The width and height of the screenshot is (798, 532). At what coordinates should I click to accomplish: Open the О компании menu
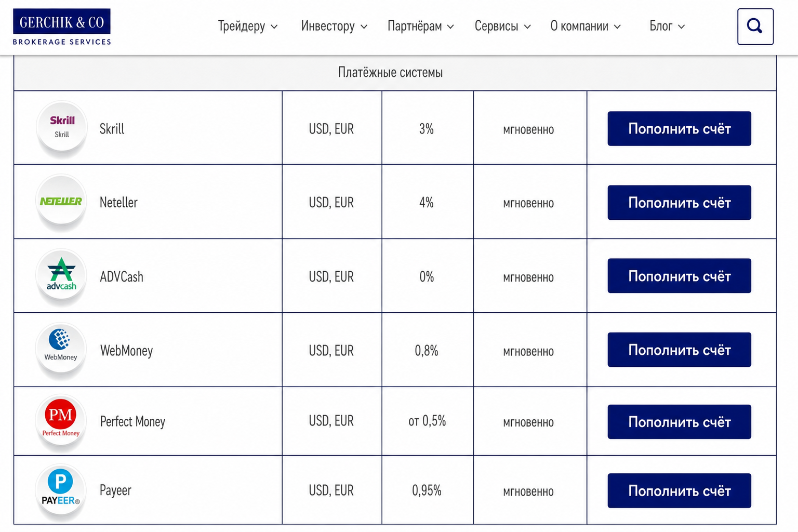point(586,26)
